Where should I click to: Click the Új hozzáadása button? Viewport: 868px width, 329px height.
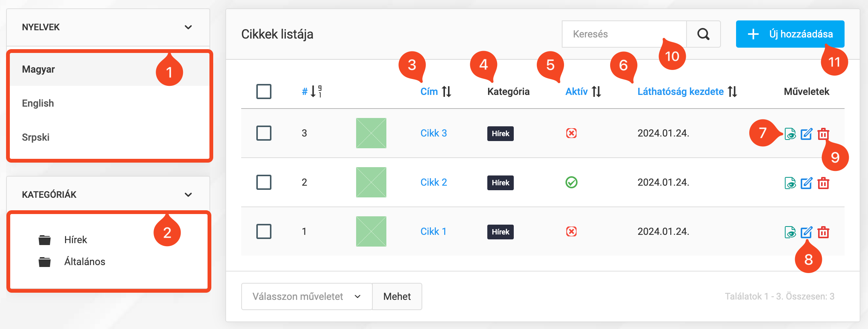click(x=790, y=34)
